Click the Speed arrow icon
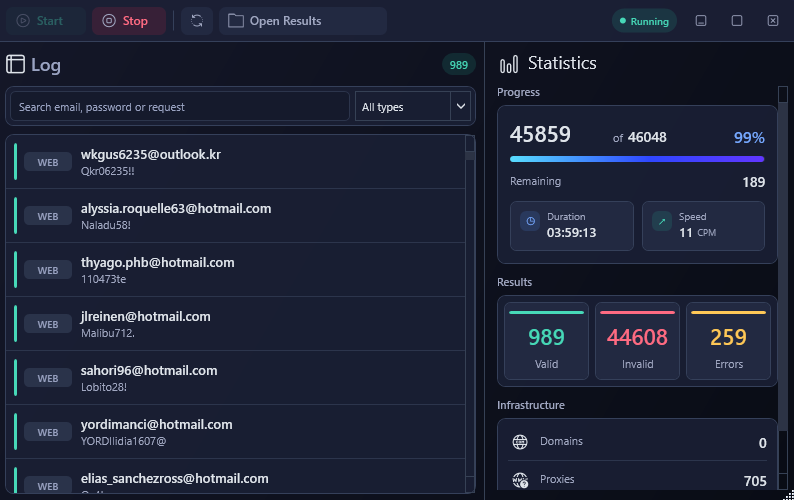Screen dimensions: 794x500 pos(662,221)
